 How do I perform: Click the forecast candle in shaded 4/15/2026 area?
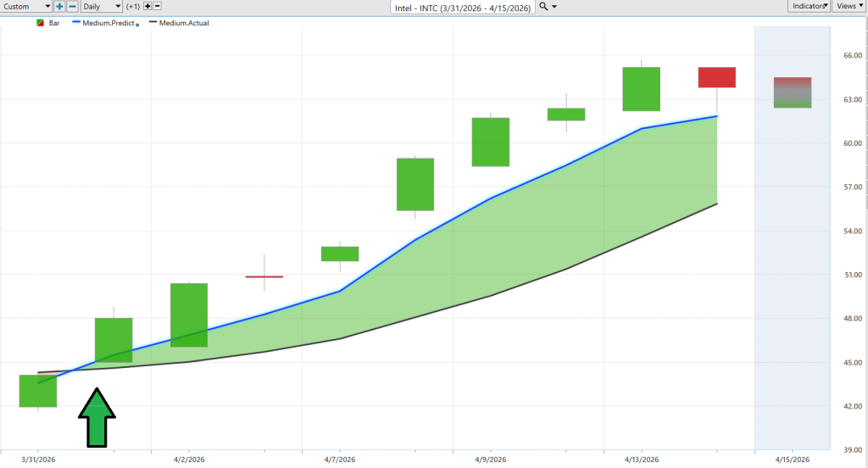tap(793, 92)
